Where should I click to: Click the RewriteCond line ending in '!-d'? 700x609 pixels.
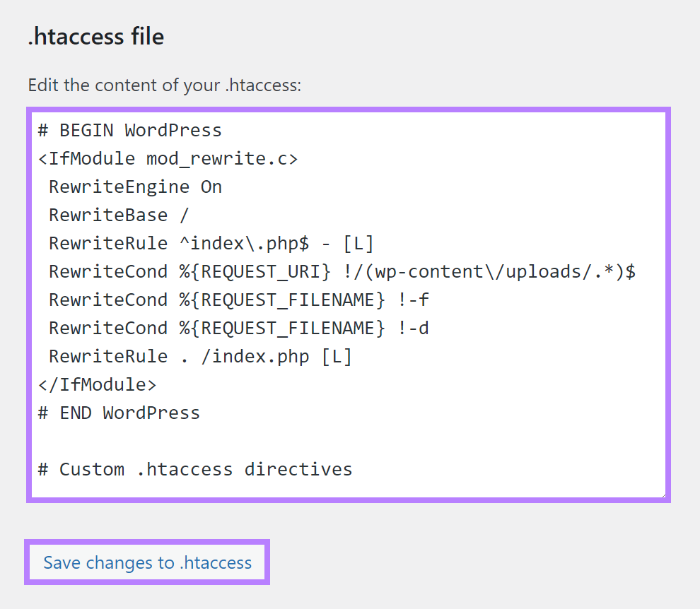[x=238, y=329]
